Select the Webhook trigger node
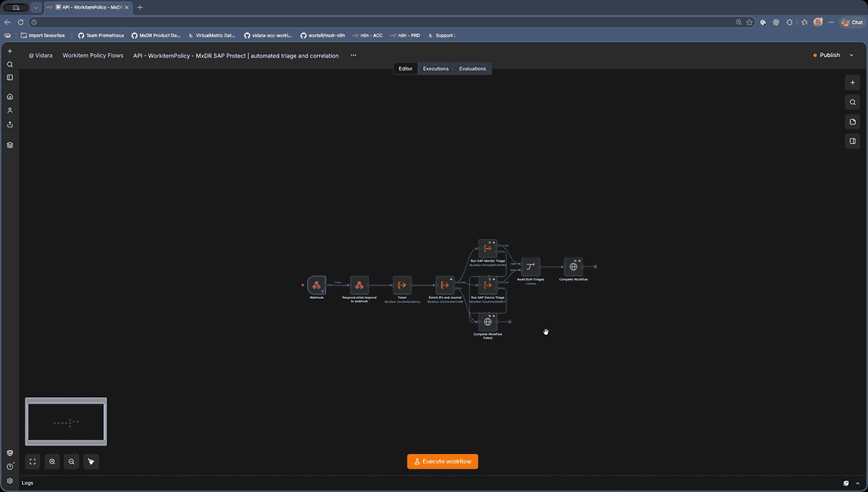The image size is (868, 492). tap(317, 285)
